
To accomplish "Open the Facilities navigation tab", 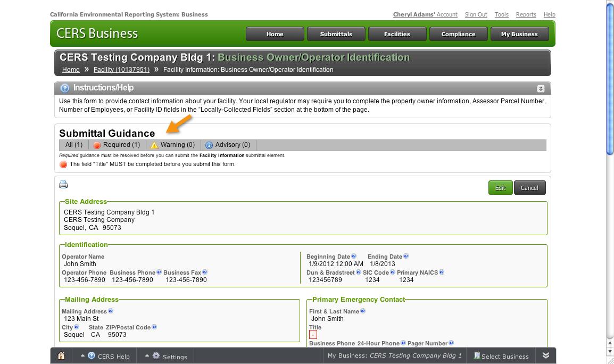I will (397, 34).
